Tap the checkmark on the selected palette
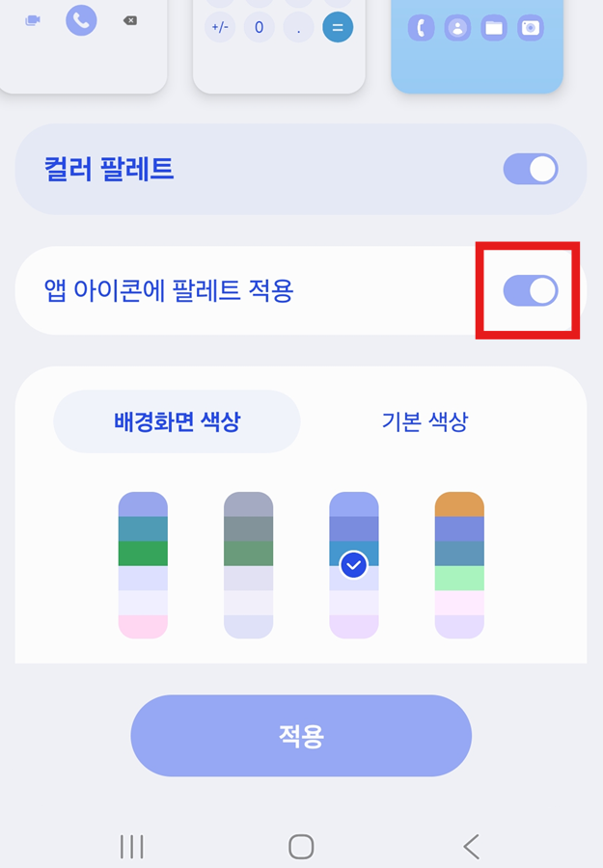 pos(353,564)
